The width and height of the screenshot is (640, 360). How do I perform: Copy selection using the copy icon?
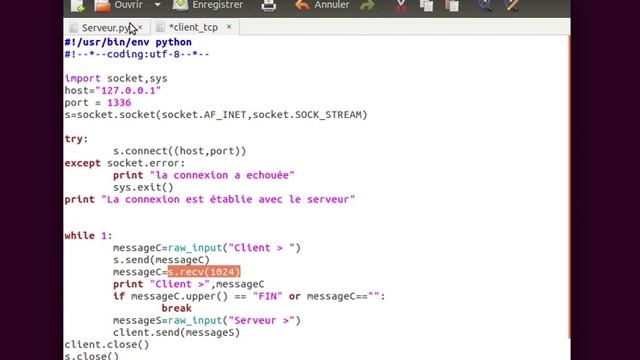coord(427,5)
